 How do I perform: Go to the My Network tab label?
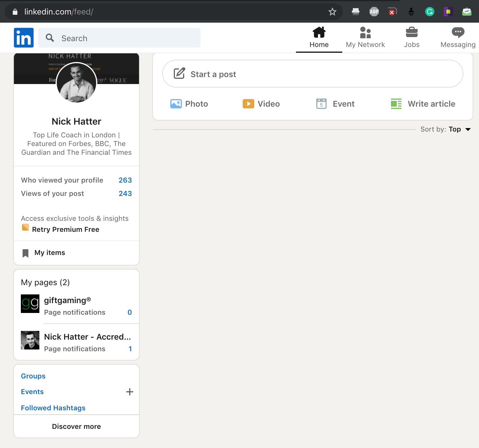[x=365, y=45]
